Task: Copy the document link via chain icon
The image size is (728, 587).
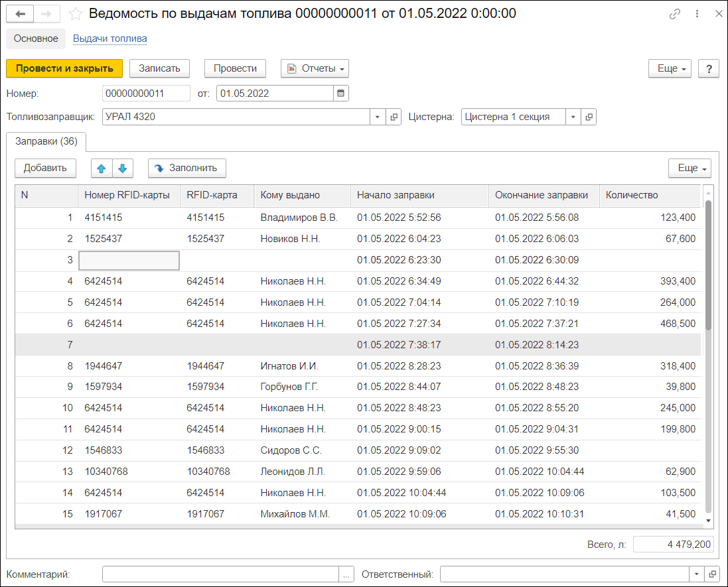Action: (x=675, y=14)
